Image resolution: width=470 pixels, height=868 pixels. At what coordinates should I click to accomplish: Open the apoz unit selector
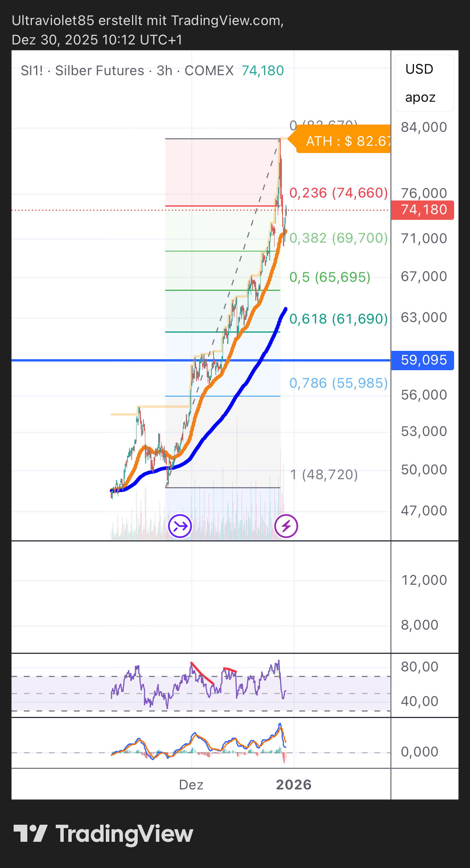[x=420, y=98]
